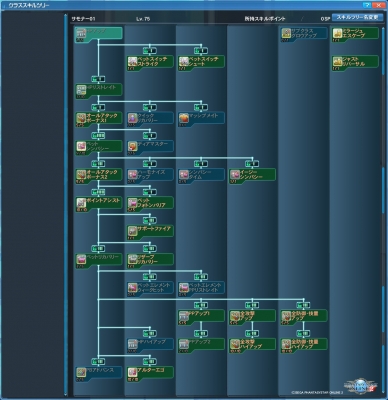Open help with the question mark button
This screenshot has width=388, height=400.
coord(367,5)
